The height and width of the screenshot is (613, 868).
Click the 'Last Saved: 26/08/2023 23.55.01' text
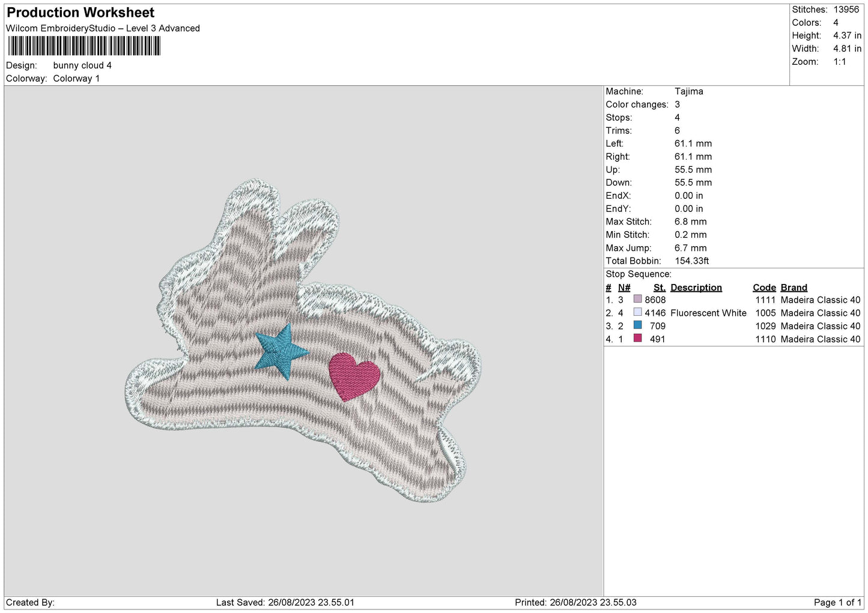point(285,603)
